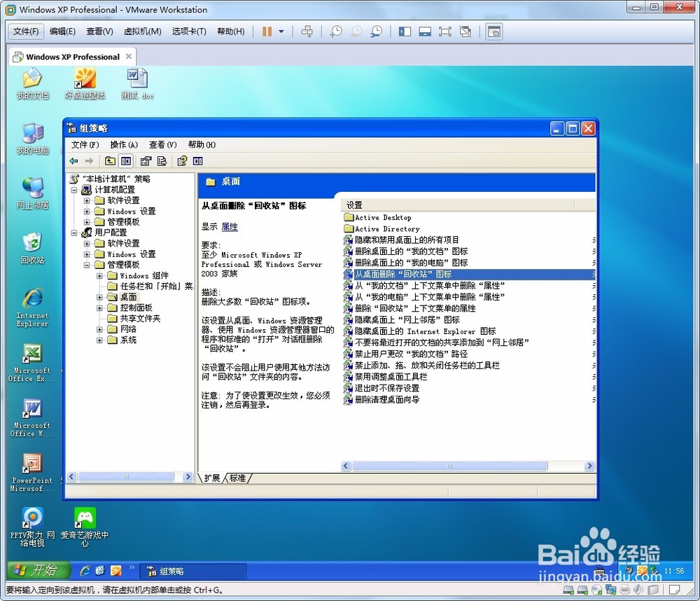Viewport: 700px width, 601px height.
Task: Select policy 删除桌面上的“我的文档”图标
Action: coord(406,251)
